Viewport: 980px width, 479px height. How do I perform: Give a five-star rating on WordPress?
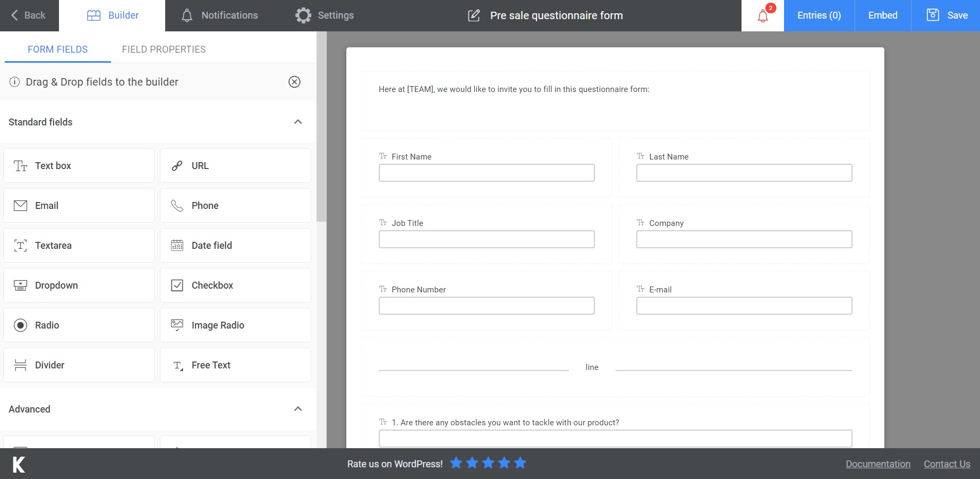519,463
